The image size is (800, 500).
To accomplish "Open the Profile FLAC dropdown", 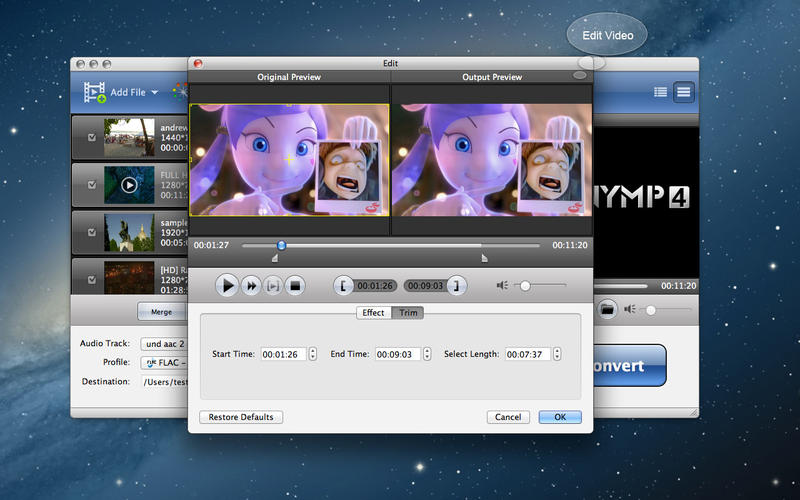I will point(165,362).
